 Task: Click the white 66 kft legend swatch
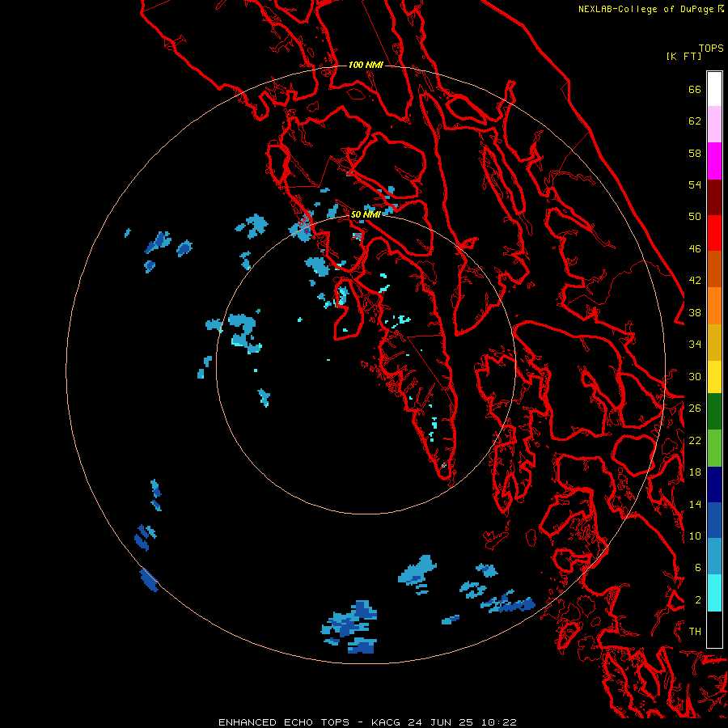714,89
